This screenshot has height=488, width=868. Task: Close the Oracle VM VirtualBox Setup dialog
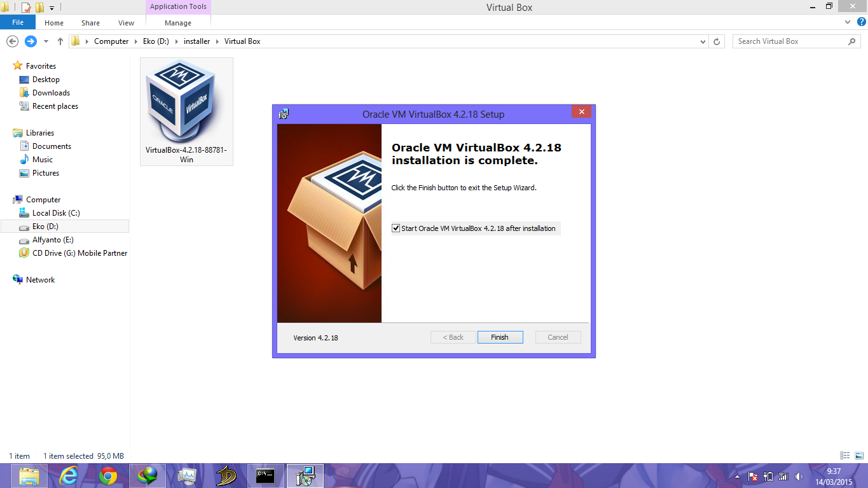click(581, 112)
